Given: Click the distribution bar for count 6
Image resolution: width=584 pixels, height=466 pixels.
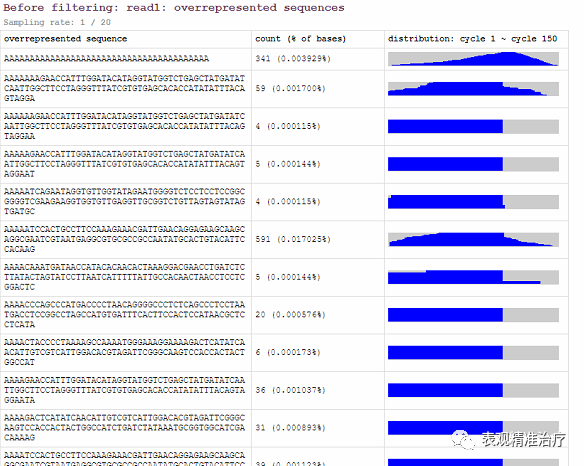Looking at the screenshot, I should (473, 352).
